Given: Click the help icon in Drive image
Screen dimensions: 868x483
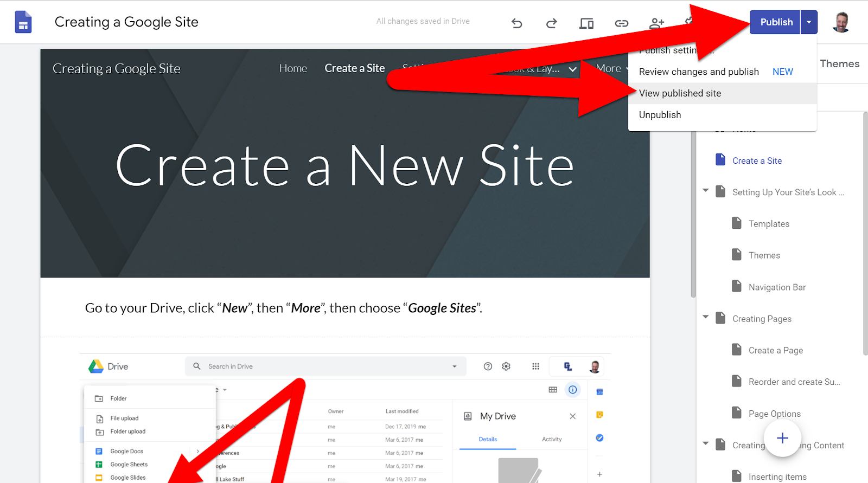Looking at the screenshot, I should tap(488, 366).
